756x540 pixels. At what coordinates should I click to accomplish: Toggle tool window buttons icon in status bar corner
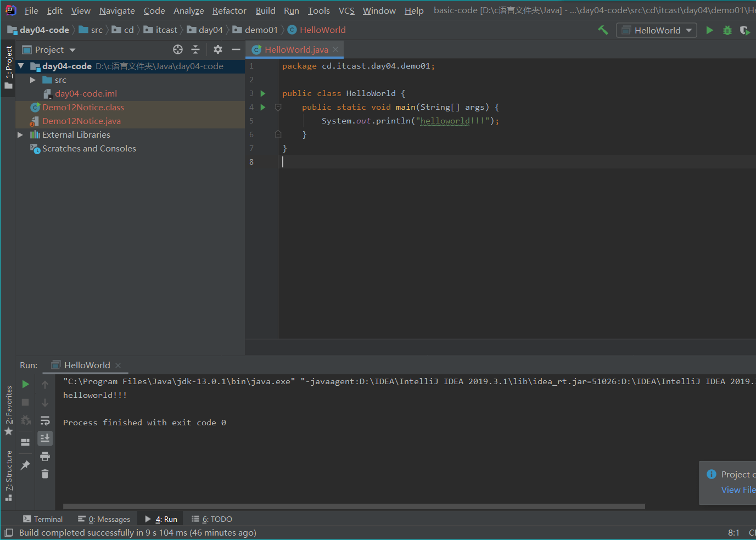click(x=9, y=532)
